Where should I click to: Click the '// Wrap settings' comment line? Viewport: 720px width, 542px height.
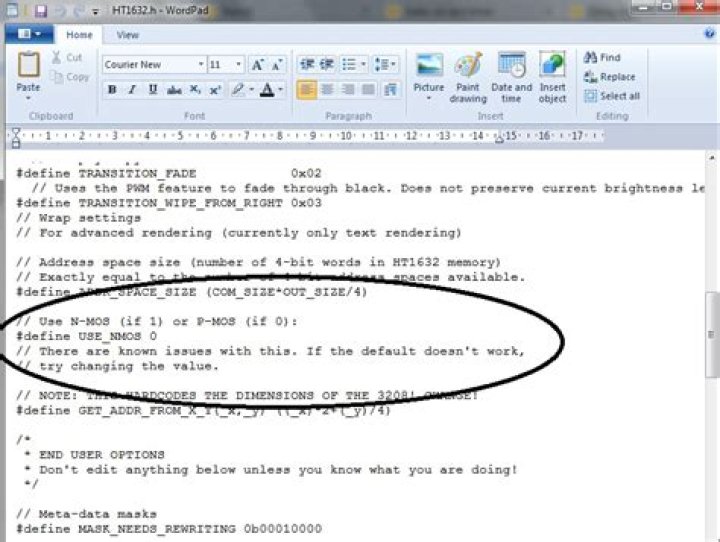tap(79, 218)
